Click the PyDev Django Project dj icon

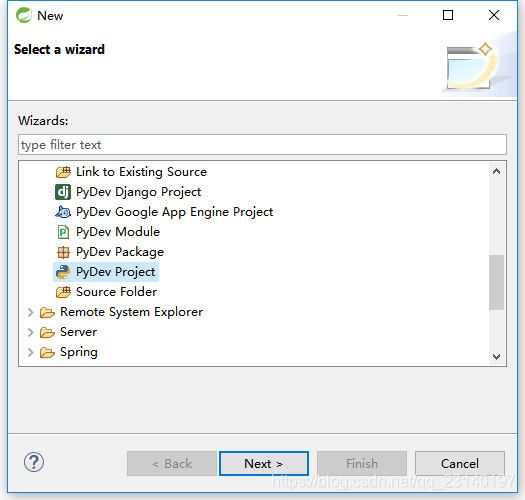point(63,192)
